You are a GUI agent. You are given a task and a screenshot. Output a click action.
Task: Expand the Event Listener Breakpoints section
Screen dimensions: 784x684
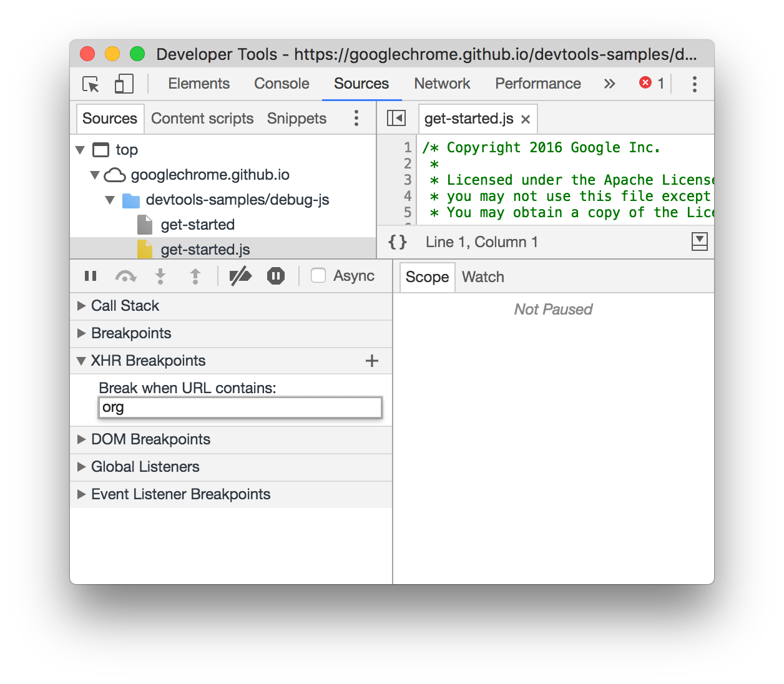pos(180,494)
